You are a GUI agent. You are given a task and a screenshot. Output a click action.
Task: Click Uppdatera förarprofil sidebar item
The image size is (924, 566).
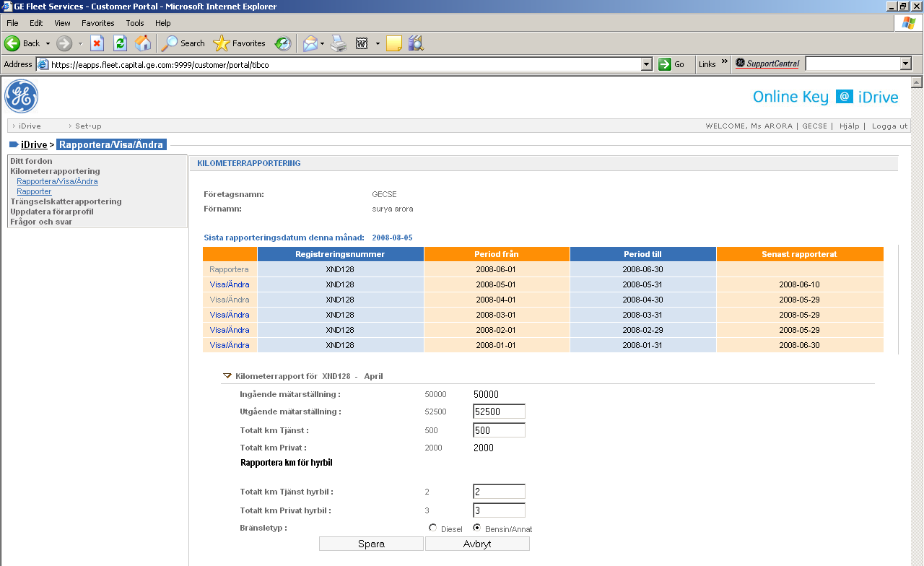pos(51,212)
